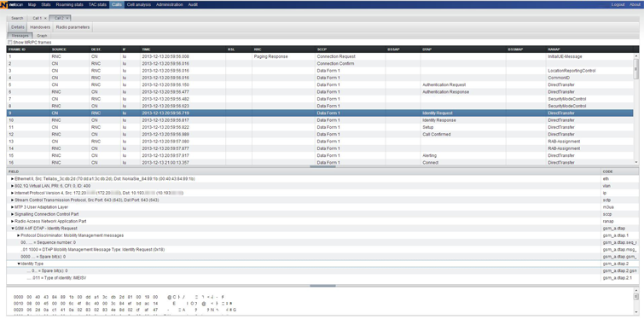Click the About link
This screenshot has height=319, width=644.
coord(635,4)
